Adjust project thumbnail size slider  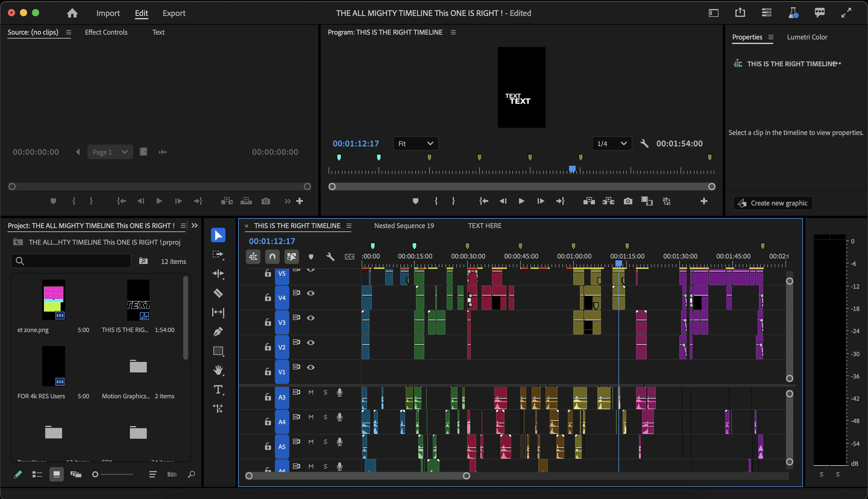point(96,474)
